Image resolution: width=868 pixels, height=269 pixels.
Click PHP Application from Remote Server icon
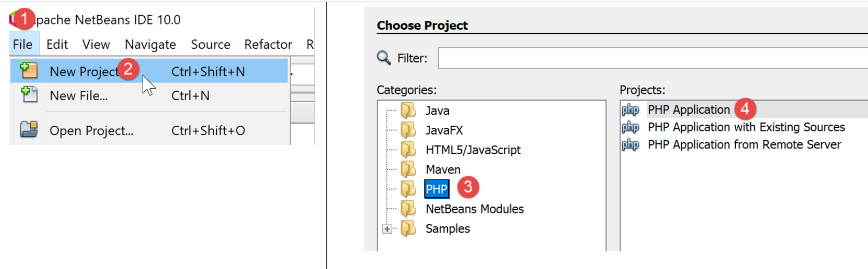pos(630,145)
